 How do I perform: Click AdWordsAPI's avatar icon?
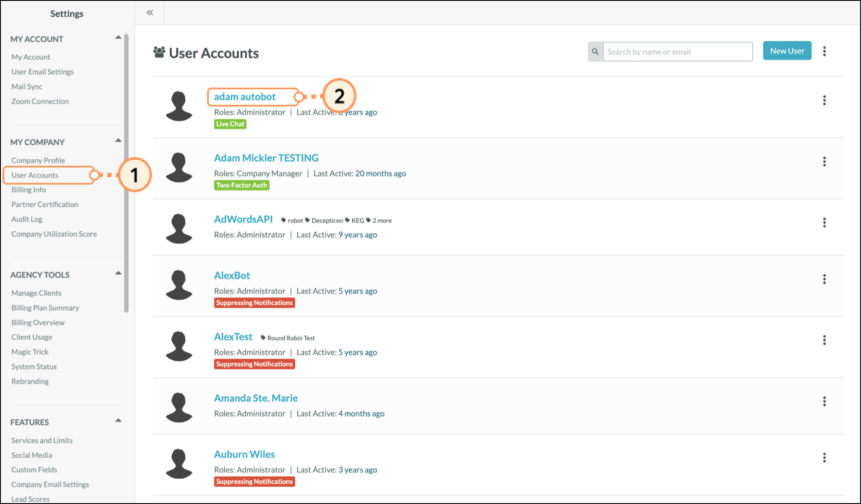[x=179, y=228]
